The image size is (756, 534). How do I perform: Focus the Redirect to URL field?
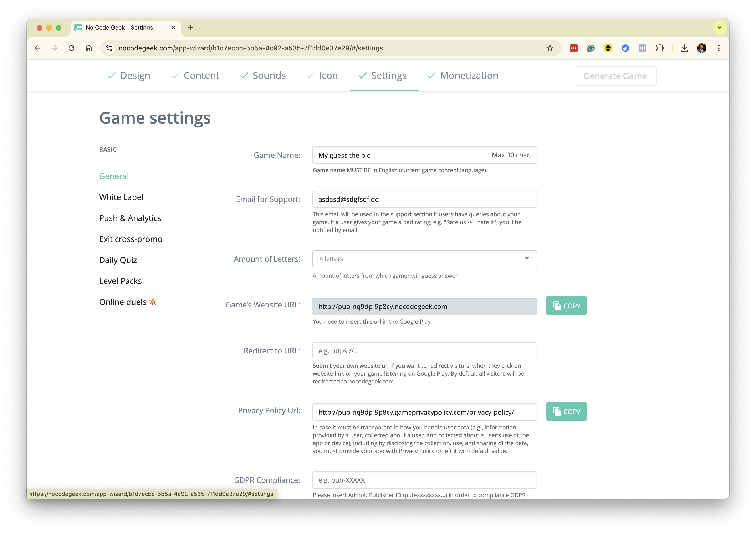click(424, 351)
